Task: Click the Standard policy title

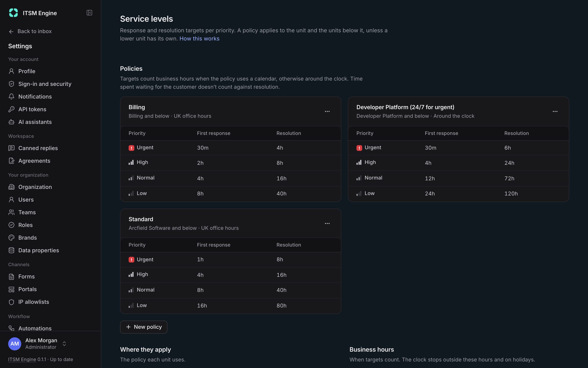Action: coord(141,219)
